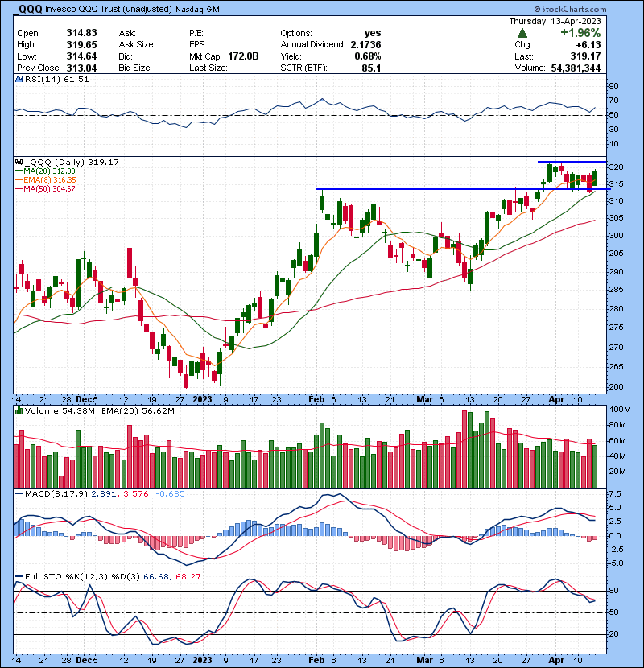Click the RSI line chart icon
This screenshot has height=668, width=644.
[x=19, y=79]
